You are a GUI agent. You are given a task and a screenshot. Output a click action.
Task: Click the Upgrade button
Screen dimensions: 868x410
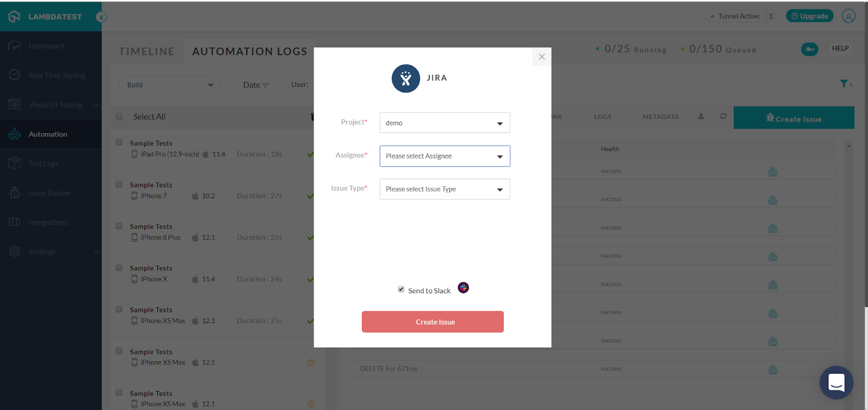tap(810, 16)
